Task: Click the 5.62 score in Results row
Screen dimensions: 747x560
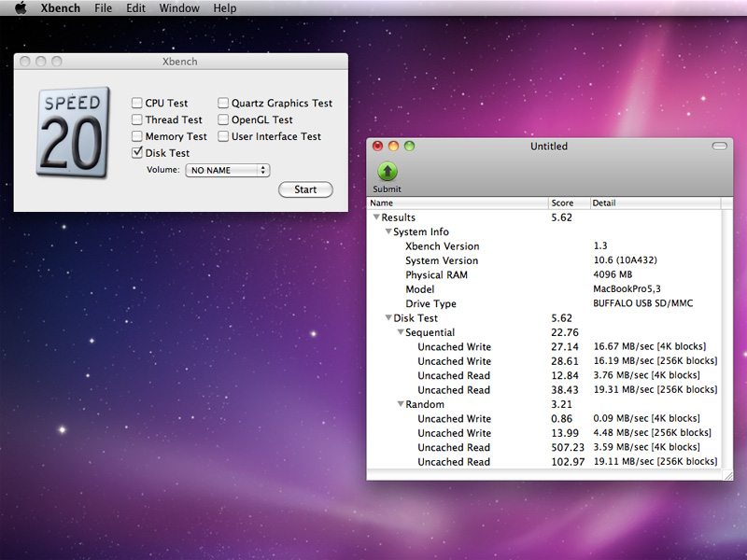Action: pos(562,217)
